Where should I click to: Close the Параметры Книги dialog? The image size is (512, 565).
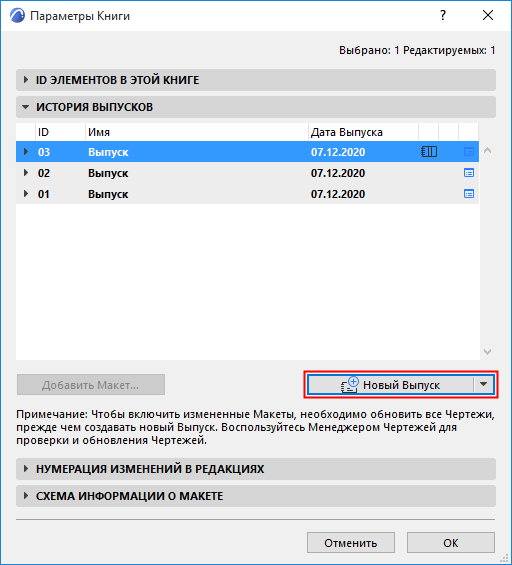[488, 15]
